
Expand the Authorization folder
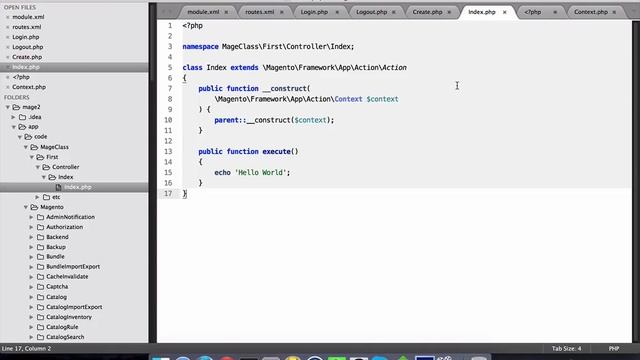(31, 227)
